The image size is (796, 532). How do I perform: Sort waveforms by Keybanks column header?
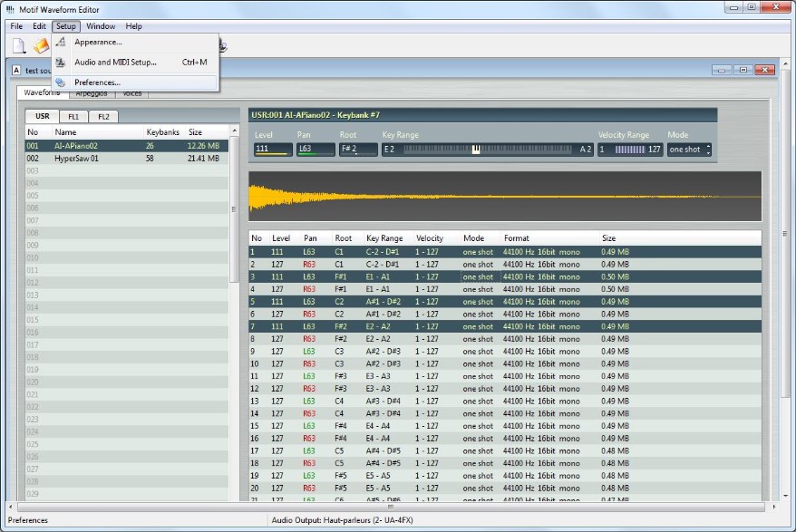pyautogui.click(x=163, y=132)
